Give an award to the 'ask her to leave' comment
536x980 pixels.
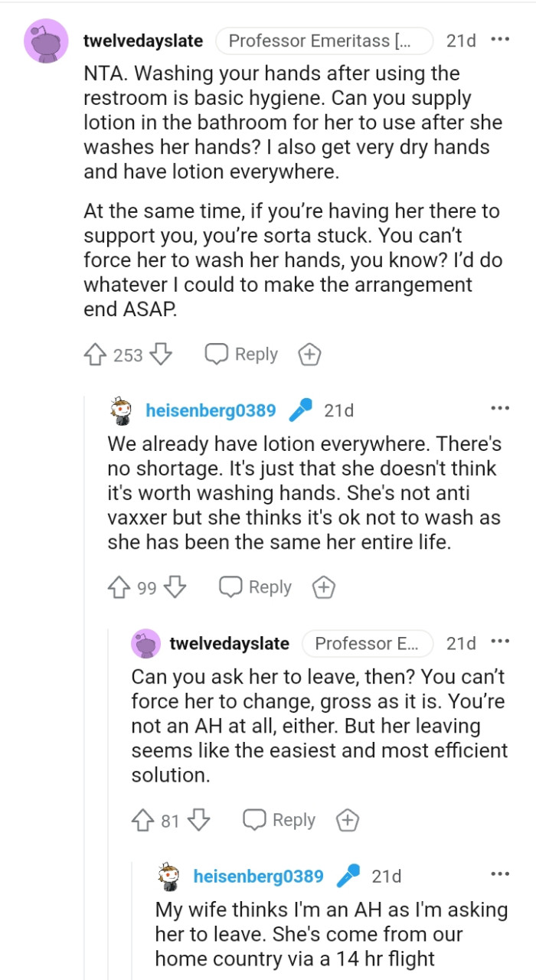[347, 820]
